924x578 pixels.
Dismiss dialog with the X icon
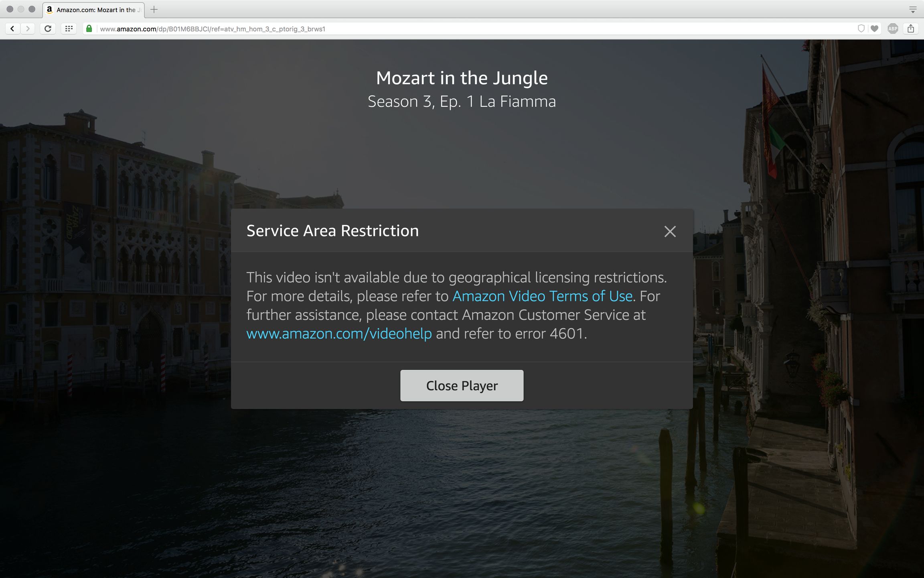[670, 231]
